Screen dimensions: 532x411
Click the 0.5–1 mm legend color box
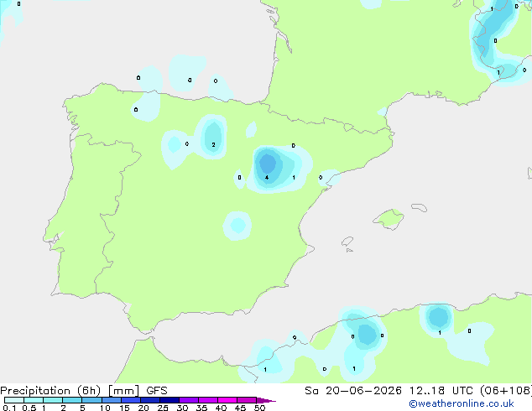click(x=34, y=400)
